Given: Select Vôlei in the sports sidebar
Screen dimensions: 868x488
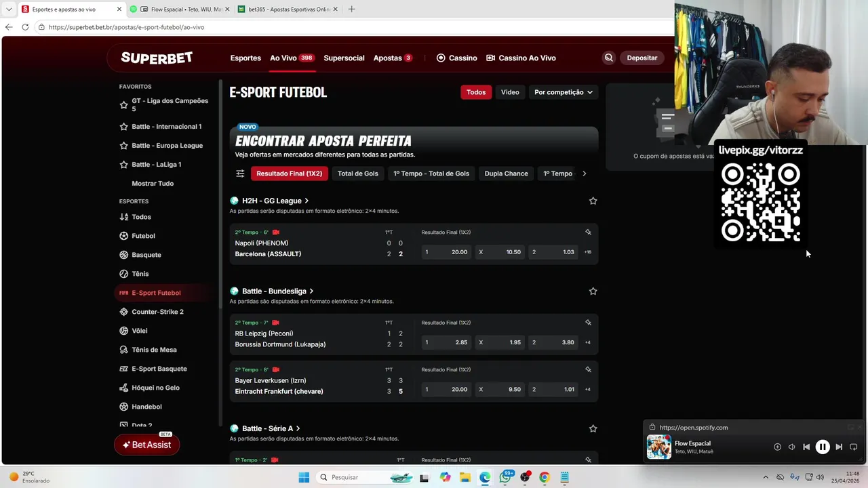Looking at the screenshot, I should click(x=139, y=331).
